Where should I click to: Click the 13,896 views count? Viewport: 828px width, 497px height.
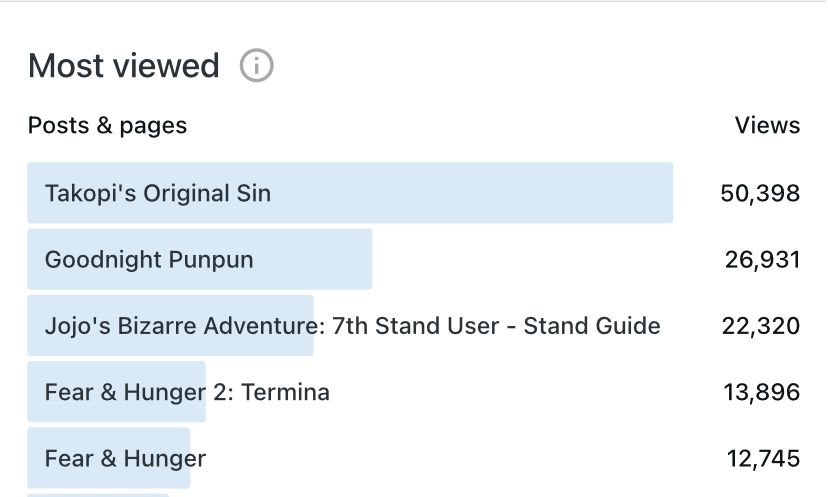(761, 392)
